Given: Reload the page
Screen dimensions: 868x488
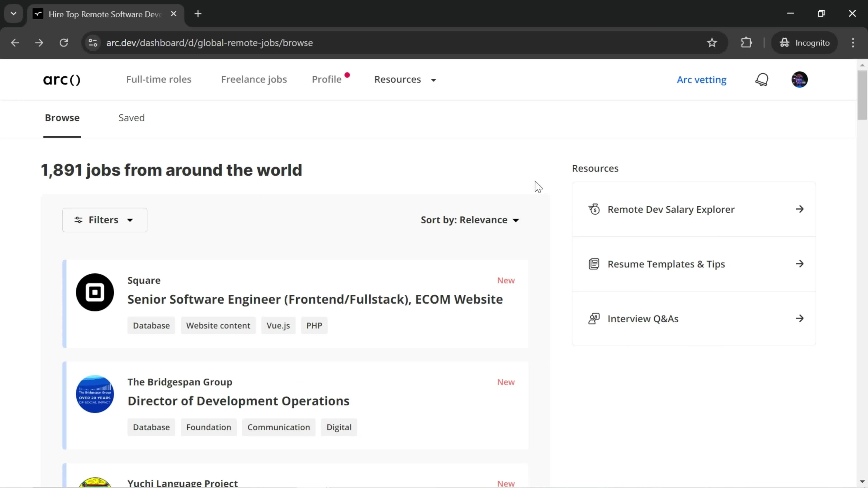Looking at the screenshot, I should [x=64, y=43].
